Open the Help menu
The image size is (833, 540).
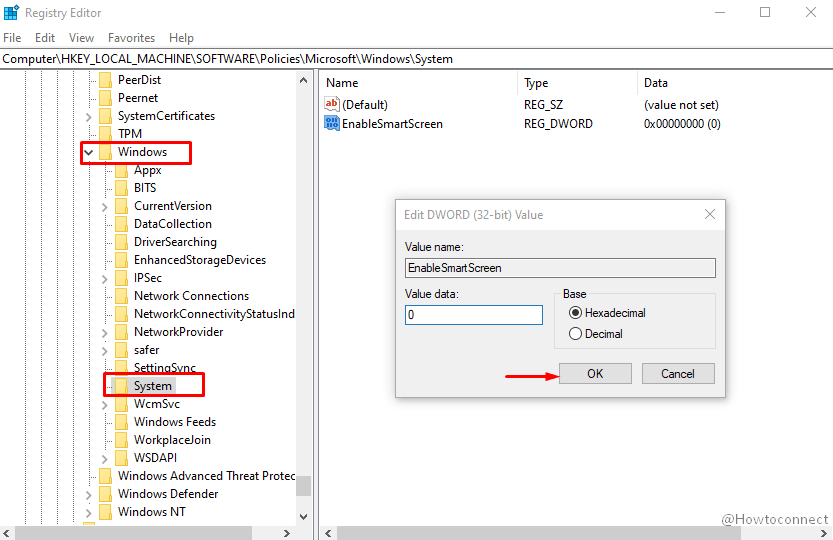click(x=181, y=38)
